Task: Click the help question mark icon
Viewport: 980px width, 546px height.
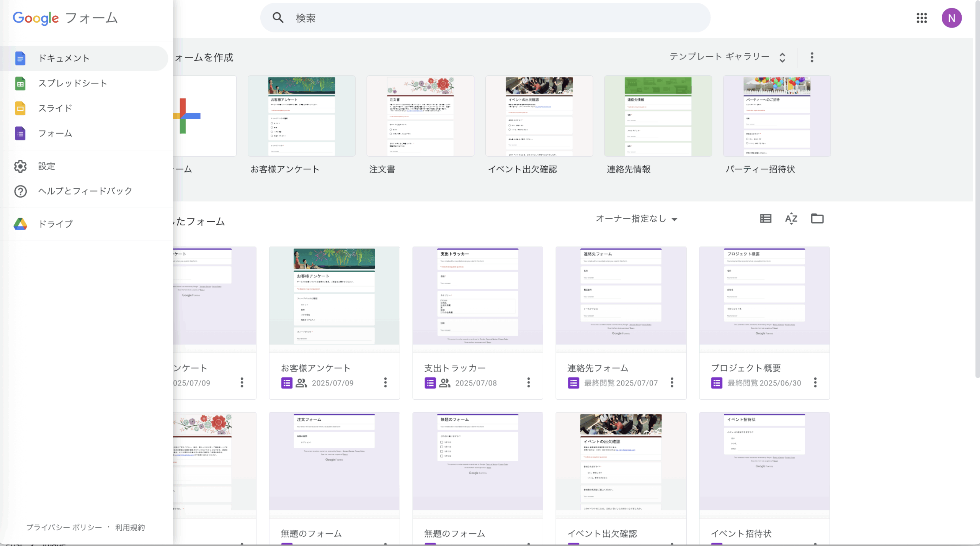Action: [20, 191]
